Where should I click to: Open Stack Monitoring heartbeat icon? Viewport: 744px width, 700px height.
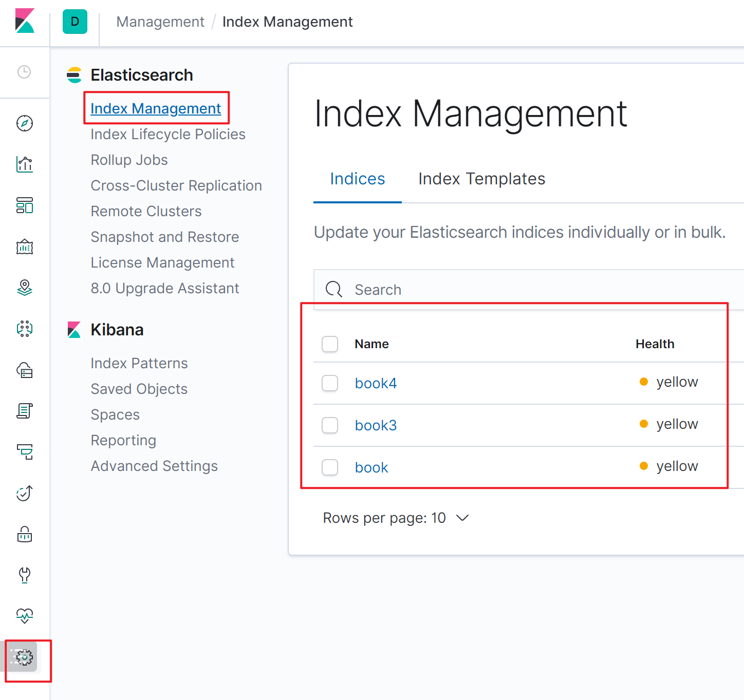coord(25,616)
